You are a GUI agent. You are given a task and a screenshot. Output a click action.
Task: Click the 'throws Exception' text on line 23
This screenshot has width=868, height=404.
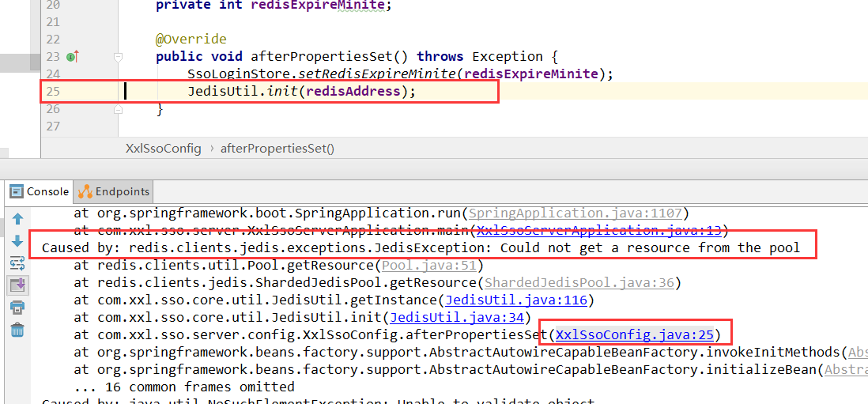coord(479,56)
